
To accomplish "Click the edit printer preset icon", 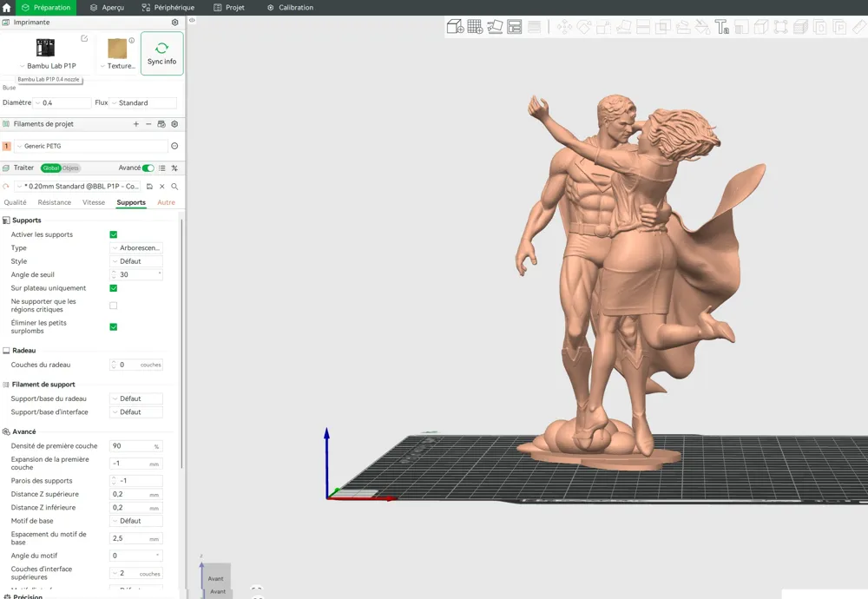I will click(x=84, y=38).
